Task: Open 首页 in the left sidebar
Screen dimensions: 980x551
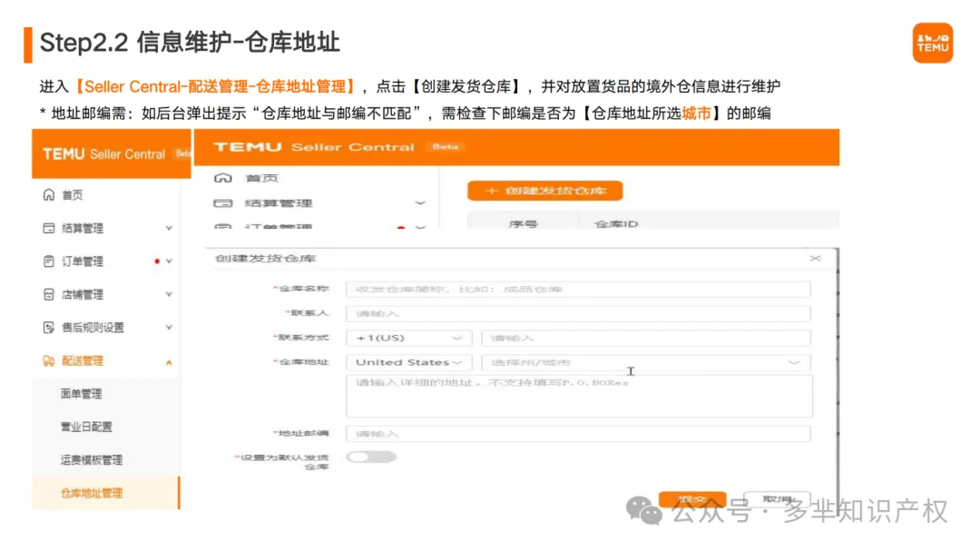Action: point(72,195)
